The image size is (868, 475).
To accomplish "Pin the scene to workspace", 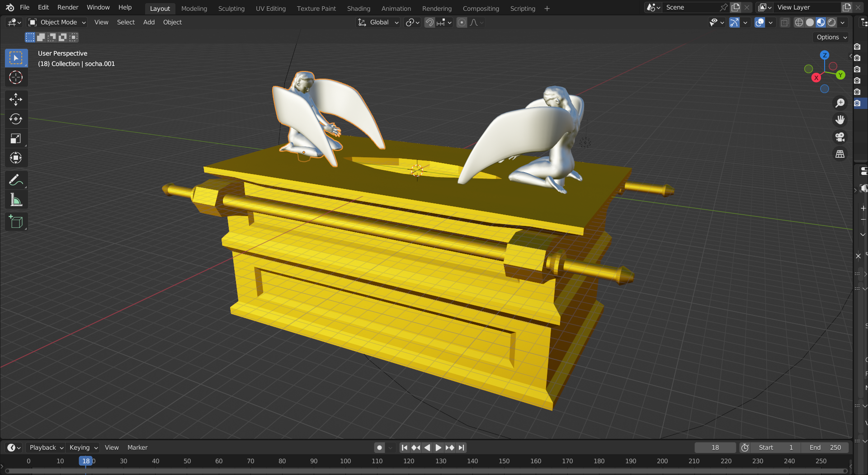I will click(724, 7).
